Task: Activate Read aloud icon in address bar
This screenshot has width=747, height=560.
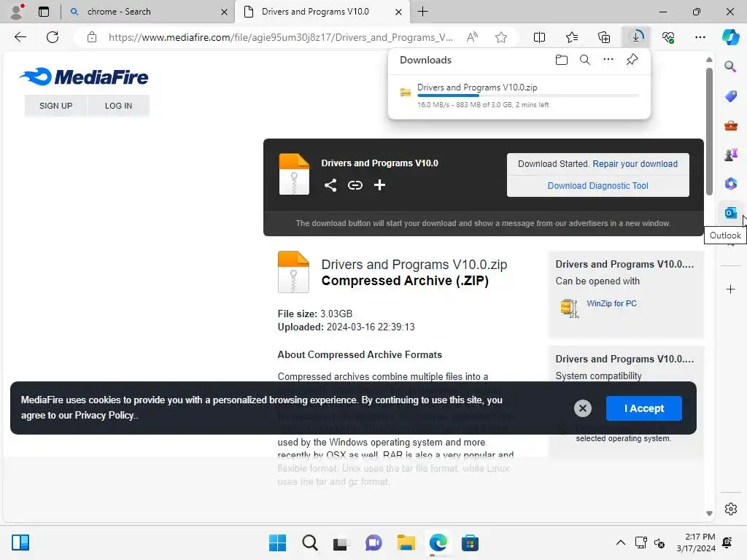Action: (x=472, y=37)
